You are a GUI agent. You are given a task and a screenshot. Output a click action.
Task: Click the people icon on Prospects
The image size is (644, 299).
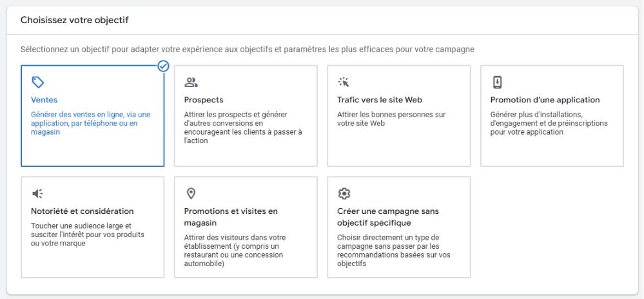coord(191,82)
